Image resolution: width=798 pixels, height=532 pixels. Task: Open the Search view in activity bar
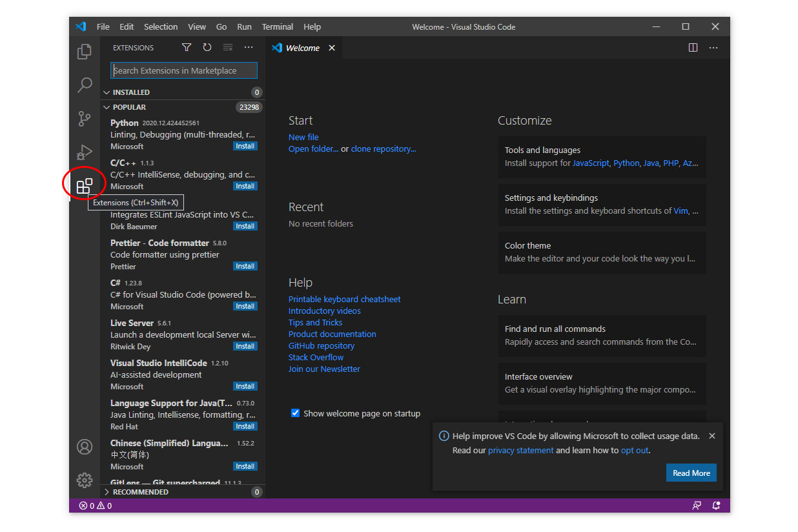click(85, 85)
